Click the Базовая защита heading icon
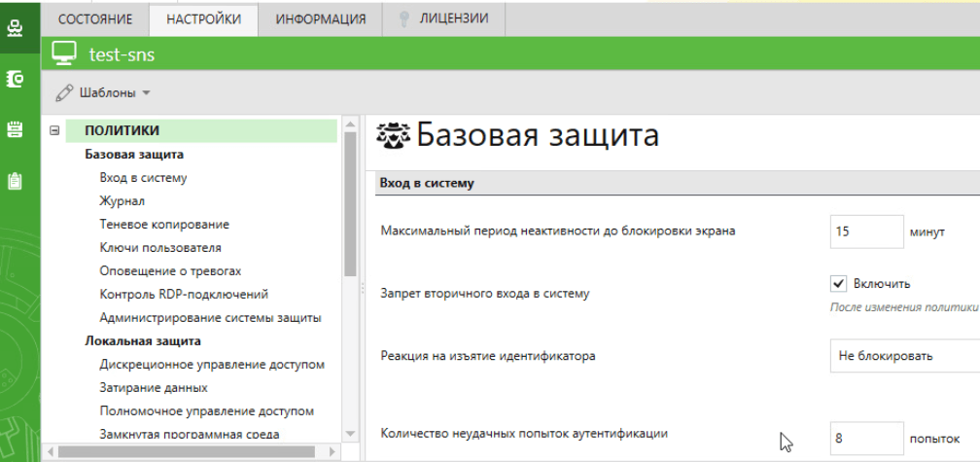 point(393,137)
